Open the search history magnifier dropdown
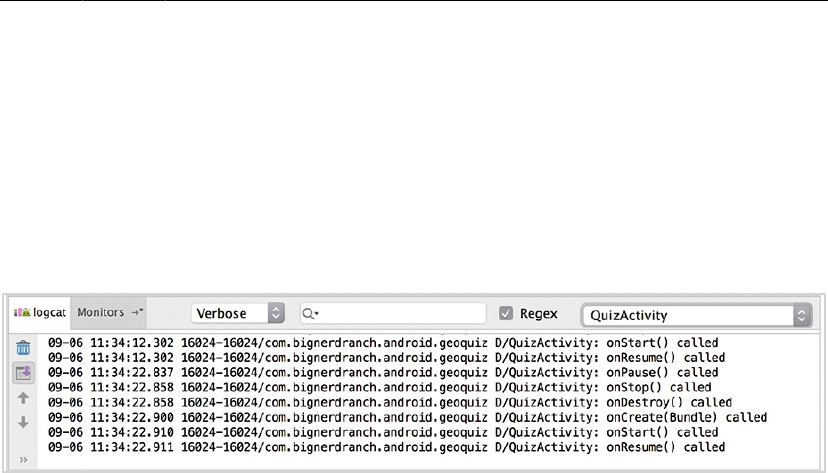The height and width of the screenshot is (473, 828). pos(310,314)
